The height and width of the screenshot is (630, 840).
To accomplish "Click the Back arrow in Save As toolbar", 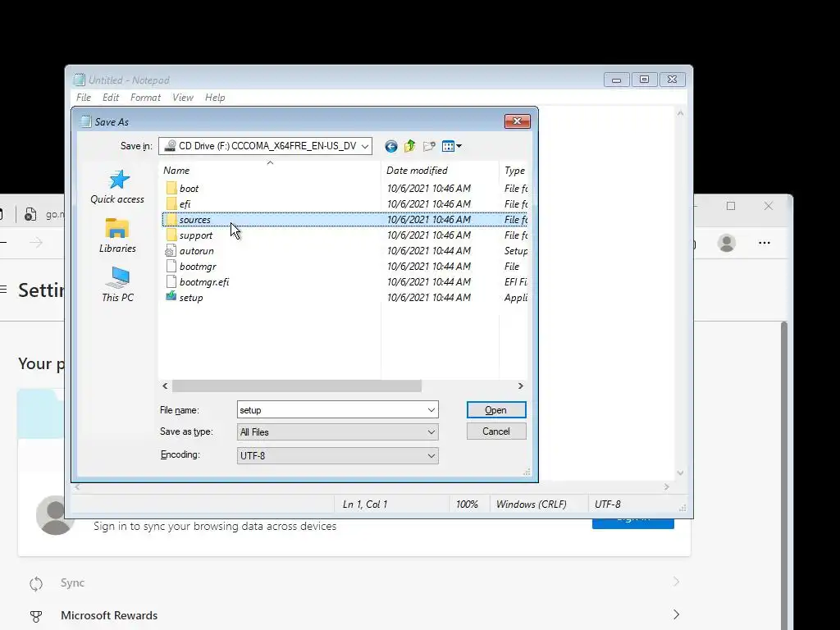I will (x=391, y=146).
